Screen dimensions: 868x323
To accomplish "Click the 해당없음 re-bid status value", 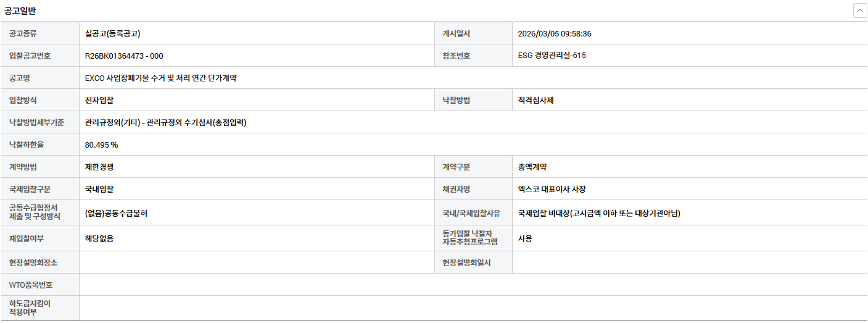I will [99, 238].
